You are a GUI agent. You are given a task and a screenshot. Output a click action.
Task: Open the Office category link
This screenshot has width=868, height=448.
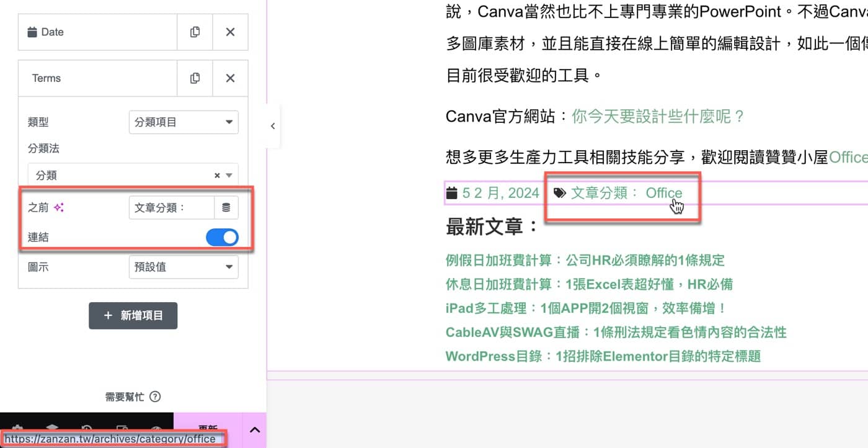(x=664, y=193)
